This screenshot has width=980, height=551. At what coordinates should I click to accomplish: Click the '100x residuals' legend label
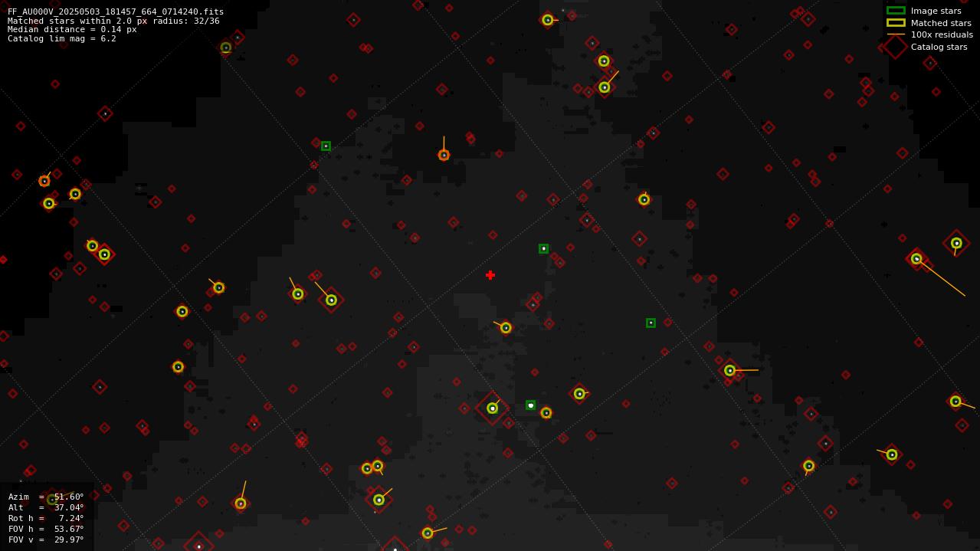942,34
